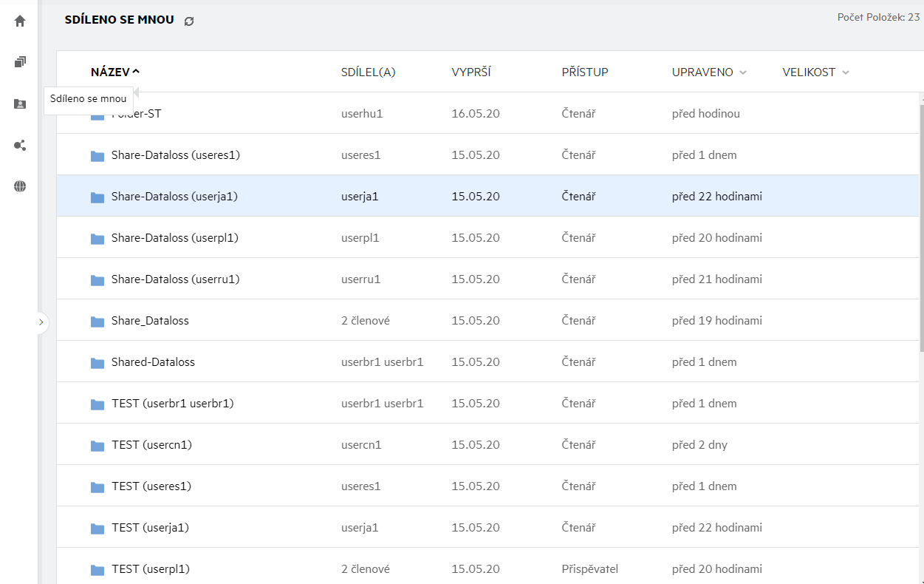Click the Sdílel(a) column header

click(368, 72)
